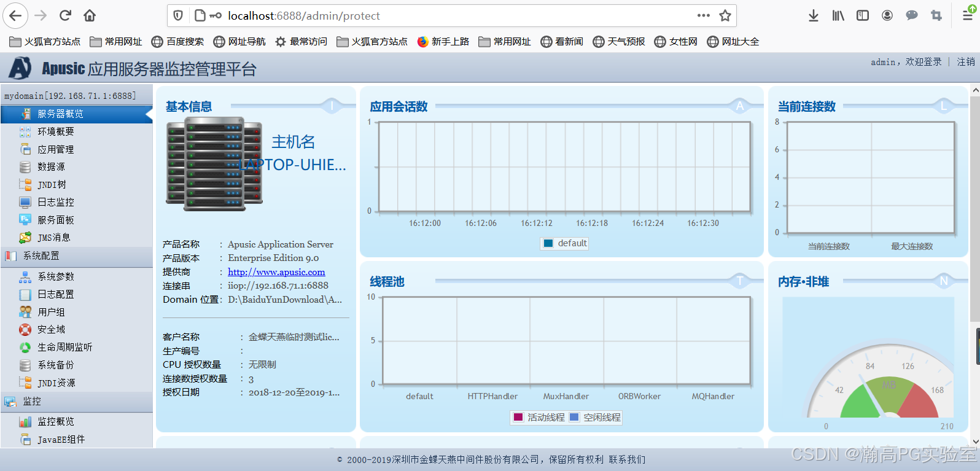Screen dimensions: 980x471
Task: Go to the browser home page icon
Action: (90, 15)
